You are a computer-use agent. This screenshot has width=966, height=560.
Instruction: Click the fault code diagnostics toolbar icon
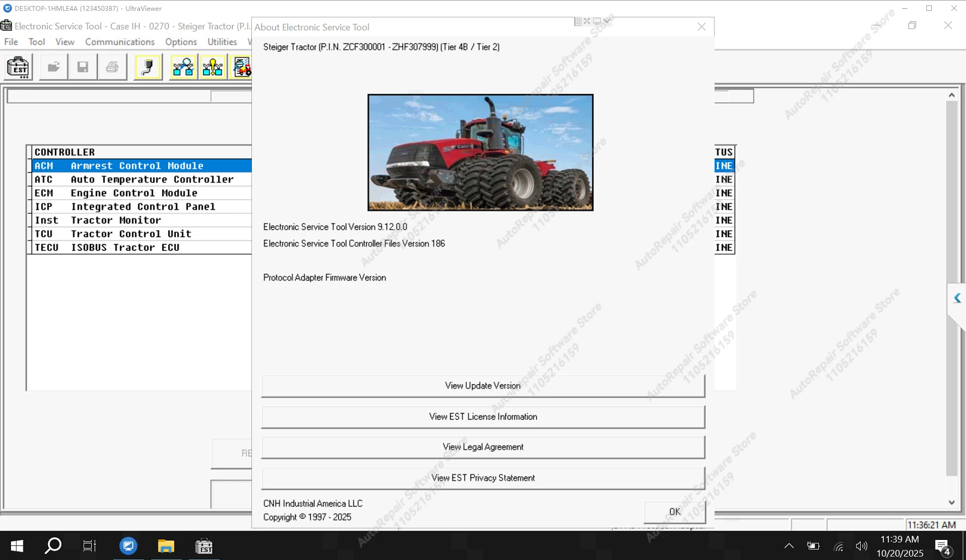point(212,66)
